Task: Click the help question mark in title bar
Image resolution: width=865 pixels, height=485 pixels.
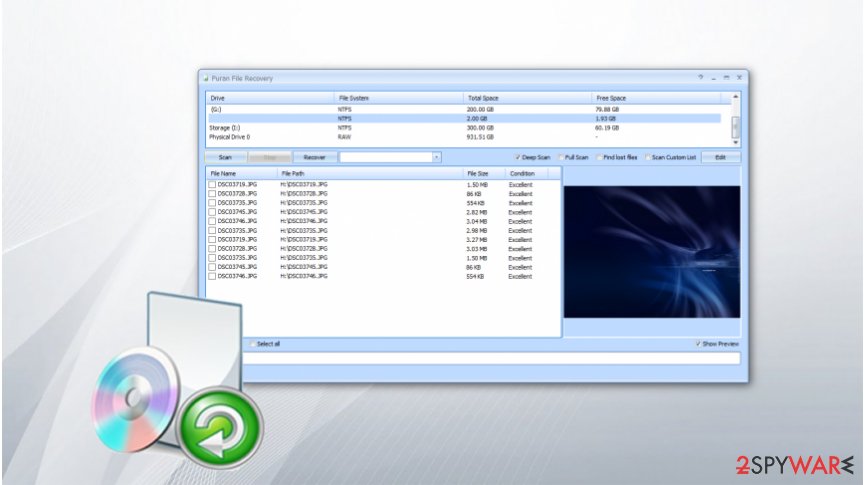Action: pyautogui.click(x=701, y=78)
